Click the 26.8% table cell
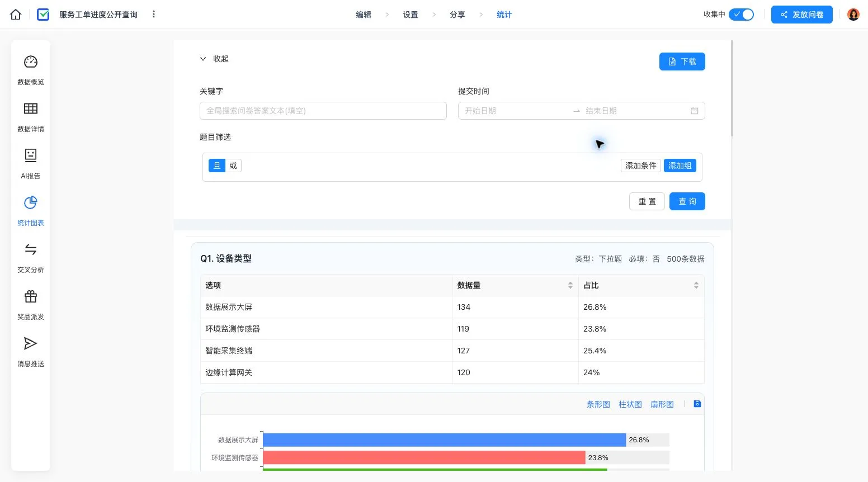 tap(641, 307)
